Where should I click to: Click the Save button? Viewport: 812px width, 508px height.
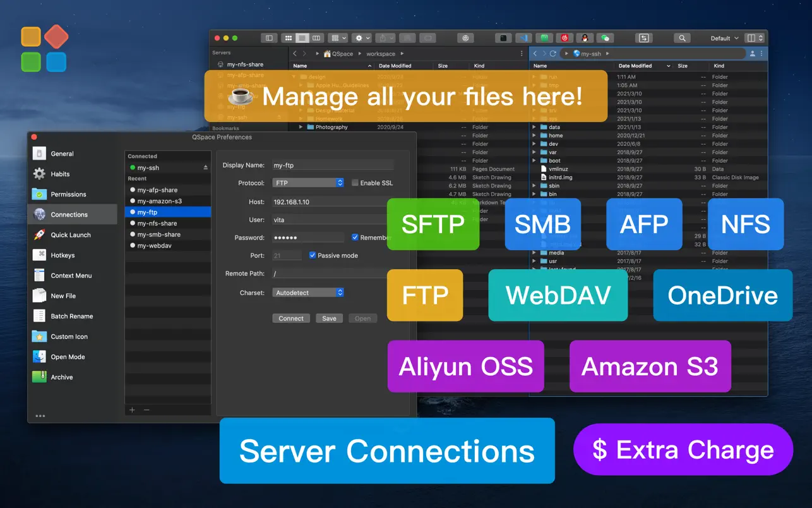(x=329, y=318)
